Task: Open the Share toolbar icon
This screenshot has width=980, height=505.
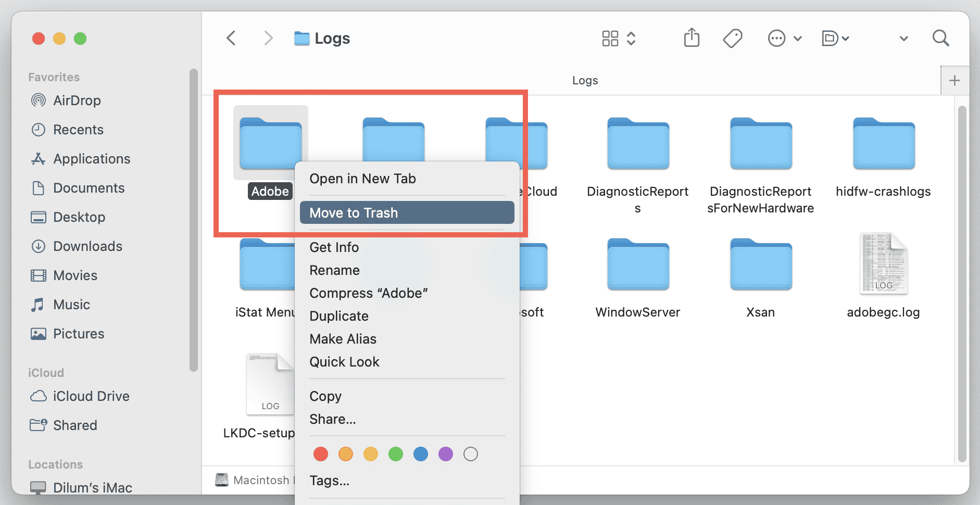Action: tap(692, 38)
